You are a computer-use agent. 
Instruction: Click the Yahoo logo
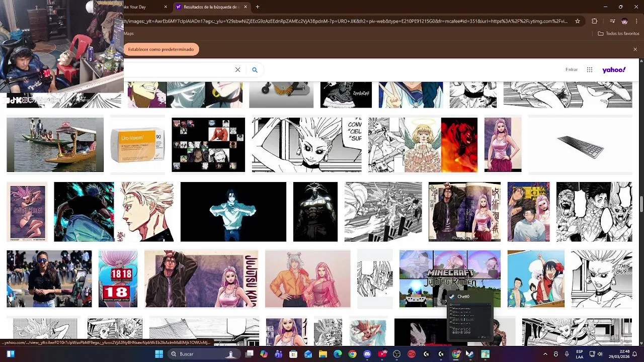(614, 70)
